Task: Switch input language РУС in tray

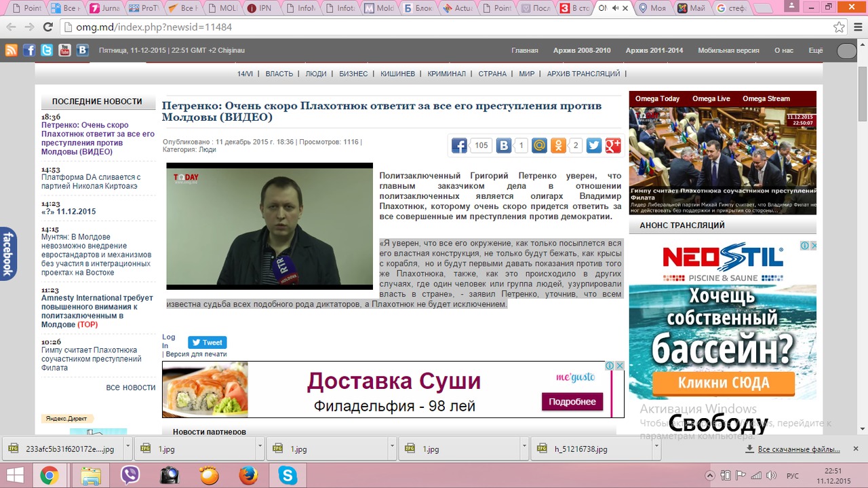Action: (792, 476)
